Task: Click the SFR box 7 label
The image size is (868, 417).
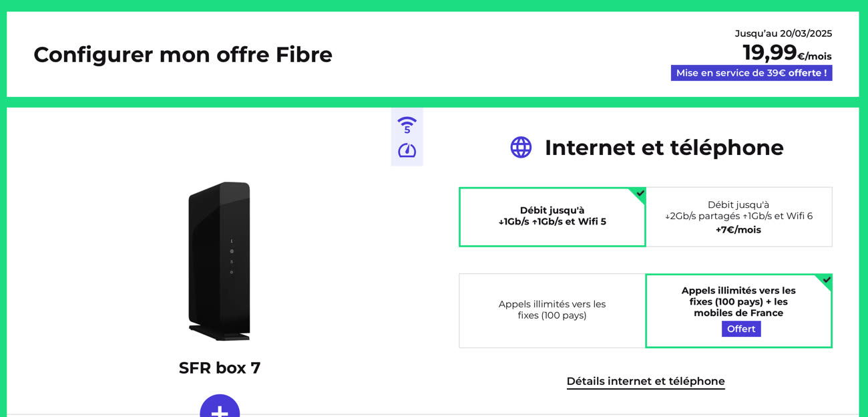Action: (x=220, y=368)
